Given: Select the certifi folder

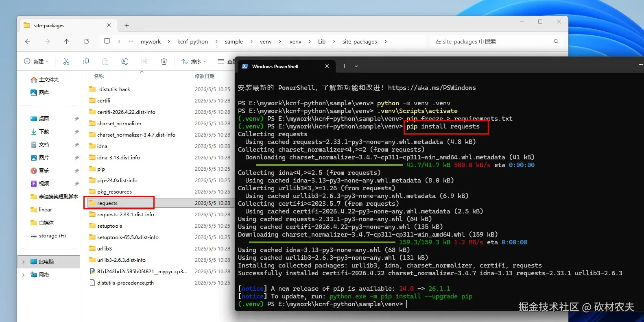Looking at the screenshot, I should pyautogui.click(x=100, y=101).
